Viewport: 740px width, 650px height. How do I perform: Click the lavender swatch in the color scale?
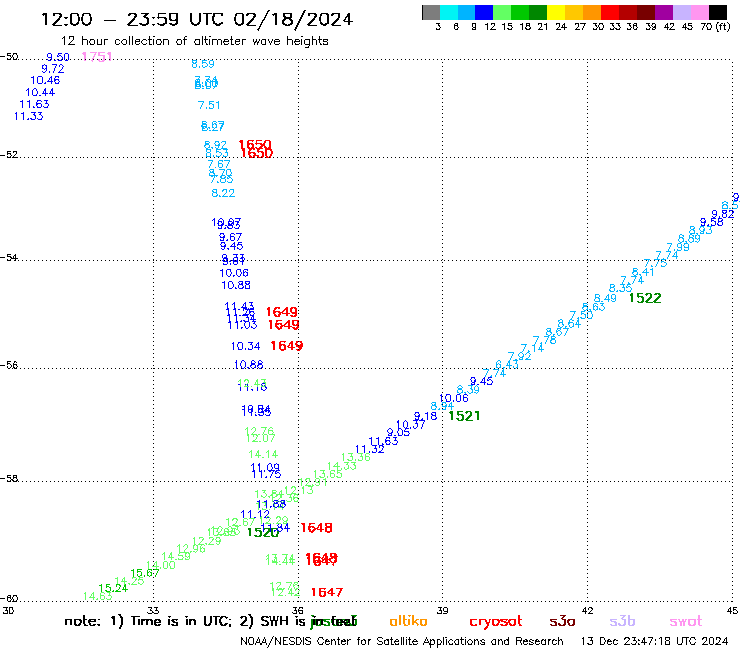pyautogui.click(x=681, y=12)
